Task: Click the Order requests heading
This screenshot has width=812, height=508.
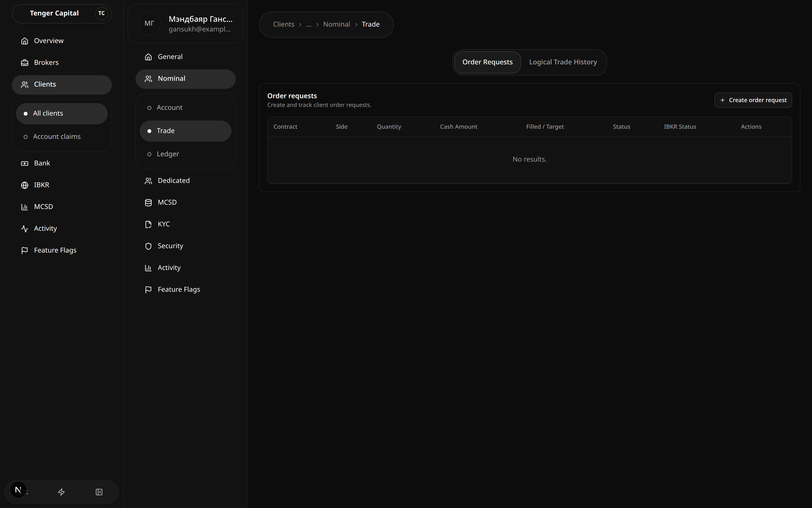Action: coord(292,96)
